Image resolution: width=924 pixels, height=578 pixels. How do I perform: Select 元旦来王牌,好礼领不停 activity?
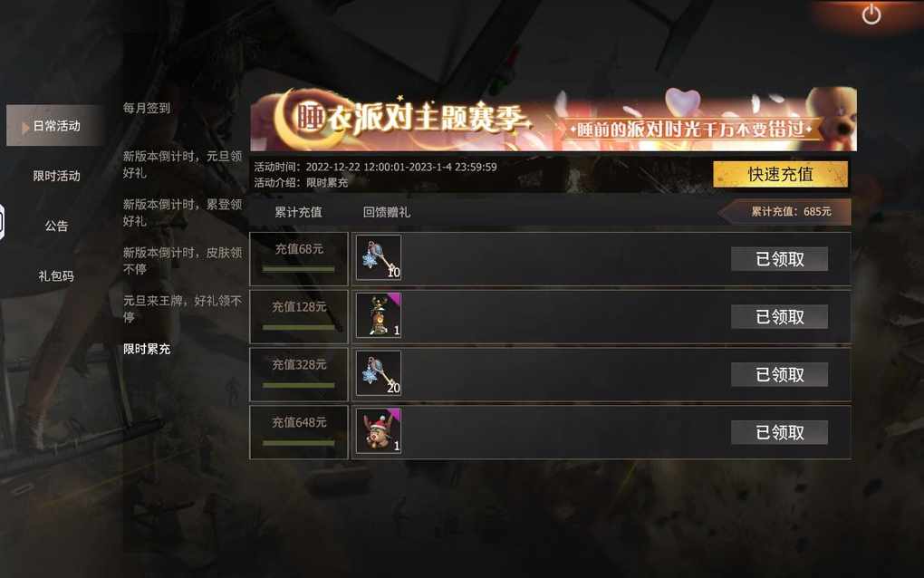183,309
